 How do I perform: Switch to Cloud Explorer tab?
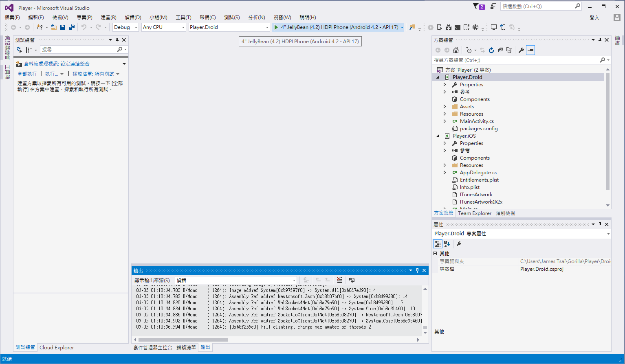point(57,348)
